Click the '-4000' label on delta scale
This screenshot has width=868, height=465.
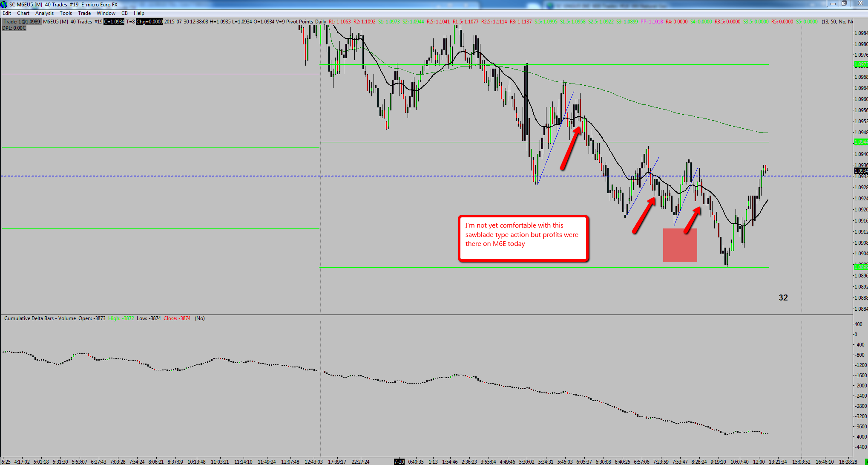point(861,436)
